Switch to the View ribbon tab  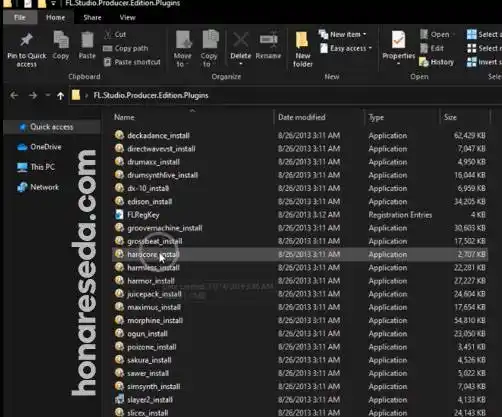pyautogui.click(x=127, y=17)
